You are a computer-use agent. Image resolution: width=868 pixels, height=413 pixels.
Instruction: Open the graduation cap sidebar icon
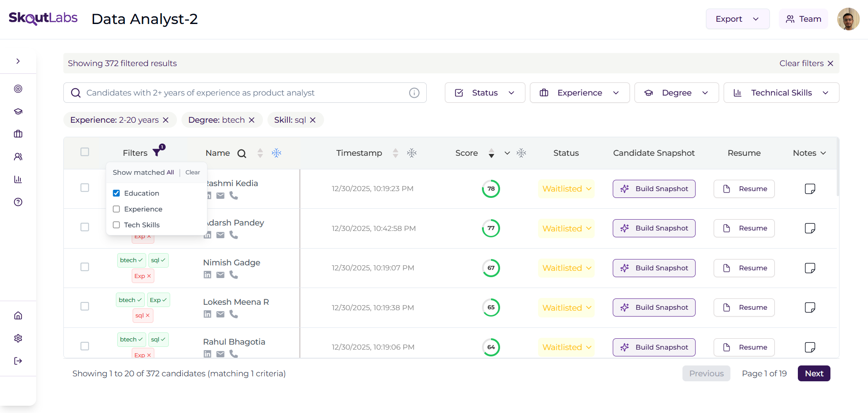18,111
